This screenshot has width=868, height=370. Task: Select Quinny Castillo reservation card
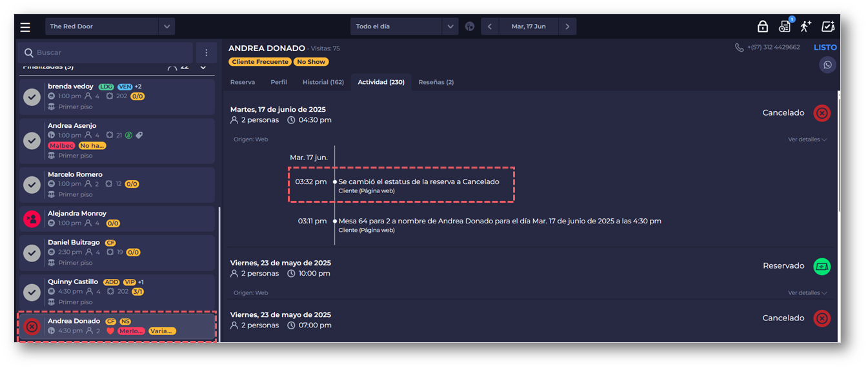click(x=117, y=292)
